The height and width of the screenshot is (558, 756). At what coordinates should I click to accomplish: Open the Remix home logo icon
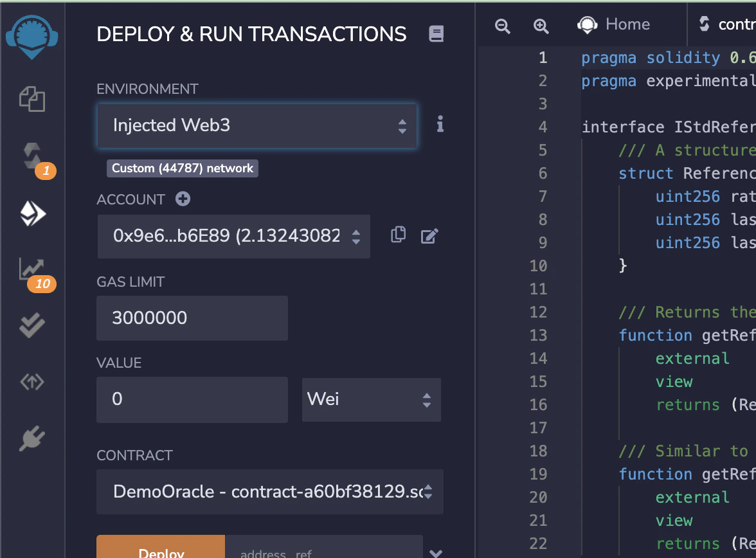coord(32,37)
